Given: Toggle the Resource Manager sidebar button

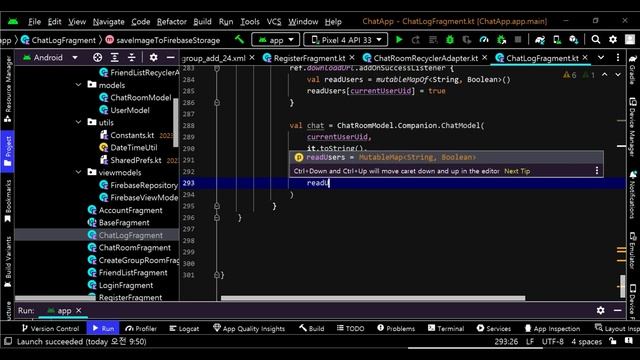Looking at the screenshot, I should [7, 89].
